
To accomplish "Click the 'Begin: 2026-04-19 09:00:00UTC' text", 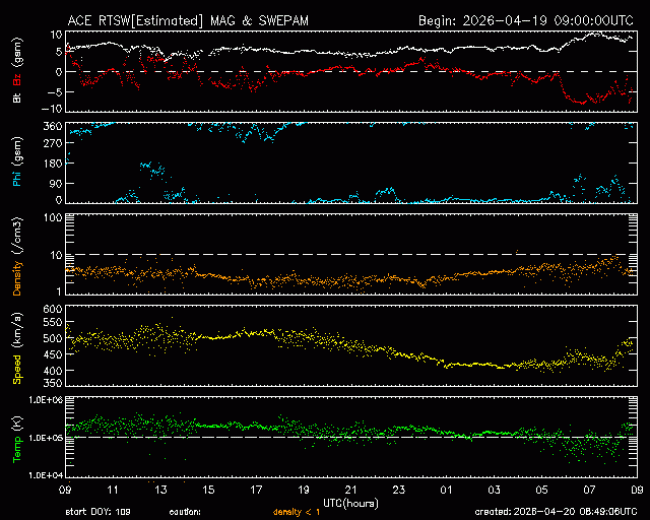I will click(526, 21).
